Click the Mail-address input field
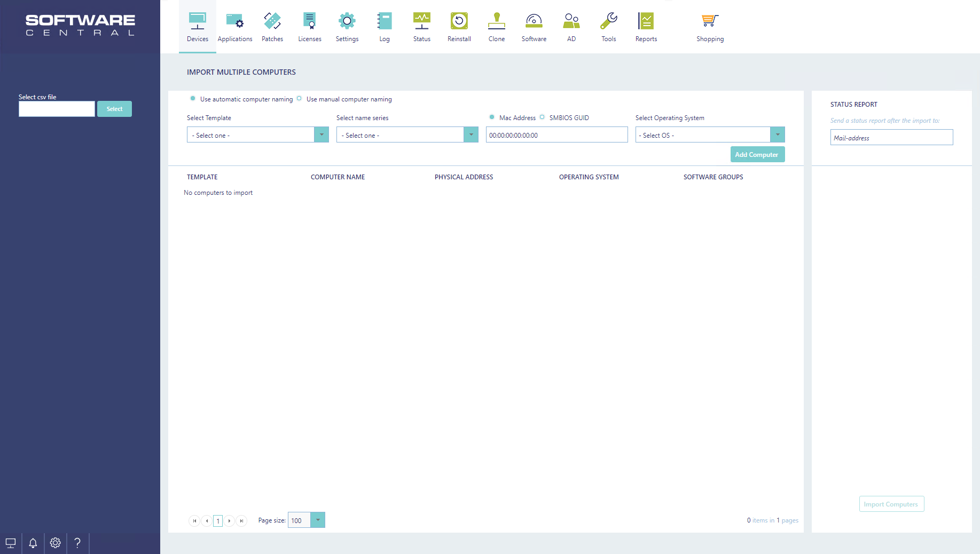Screen dimensions: 980x554 (891, 138)
